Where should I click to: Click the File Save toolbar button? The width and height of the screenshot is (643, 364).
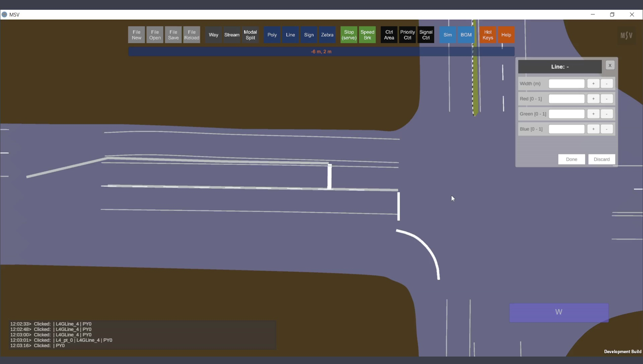coord(173,35)
